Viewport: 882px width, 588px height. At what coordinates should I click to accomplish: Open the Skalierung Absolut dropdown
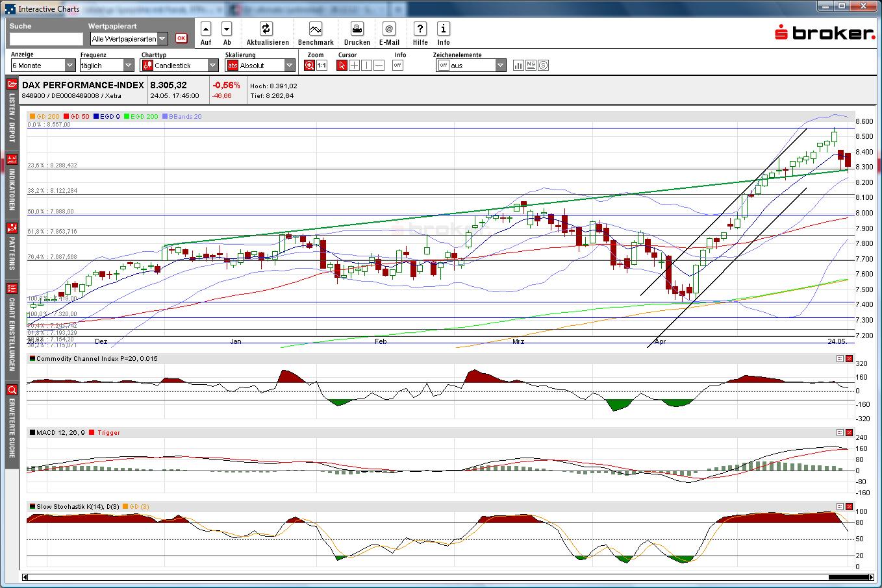pos(288,65)
